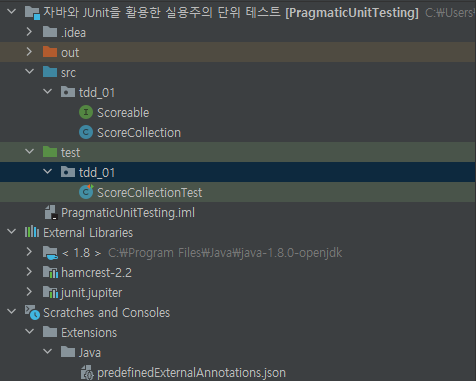Expand the out folder
Viewport: 476px width, 381px height.
tap(29, 52)
